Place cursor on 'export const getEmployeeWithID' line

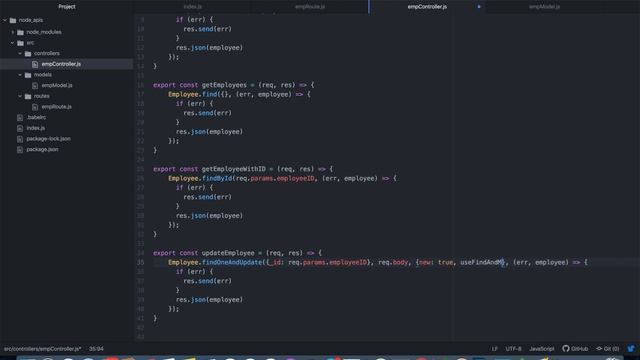coord(243,169)
